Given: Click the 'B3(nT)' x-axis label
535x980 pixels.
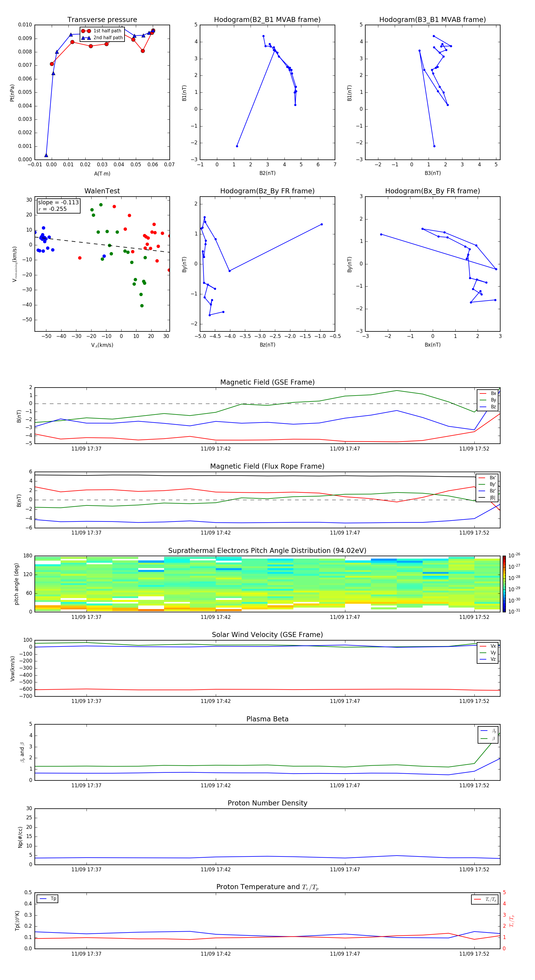Looking at the screenshot, I should 432,173.
